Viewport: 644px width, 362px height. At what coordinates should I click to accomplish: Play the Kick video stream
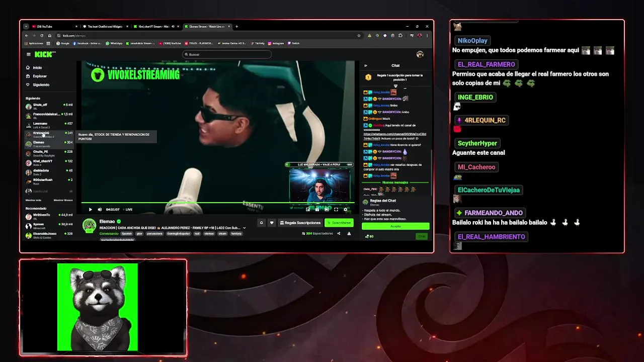coord(91,209)
